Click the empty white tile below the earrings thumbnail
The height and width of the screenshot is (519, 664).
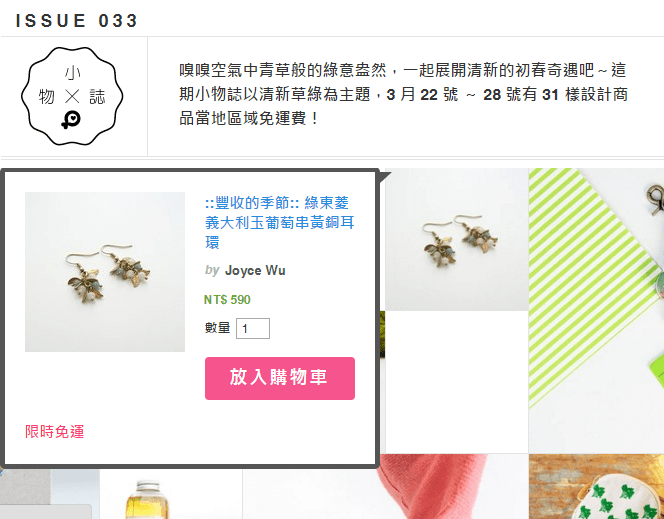(x=456, y=382)
